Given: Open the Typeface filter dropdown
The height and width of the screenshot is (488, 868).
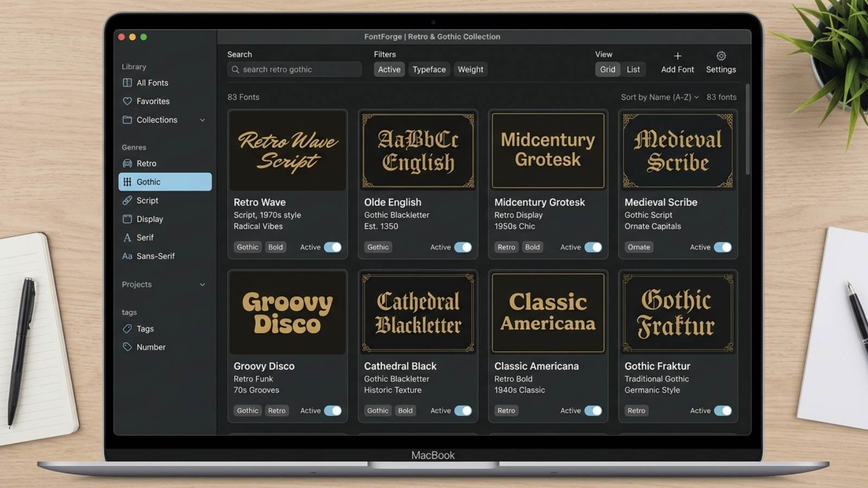Looking at the screenshot, I should (x=429, y=69).
